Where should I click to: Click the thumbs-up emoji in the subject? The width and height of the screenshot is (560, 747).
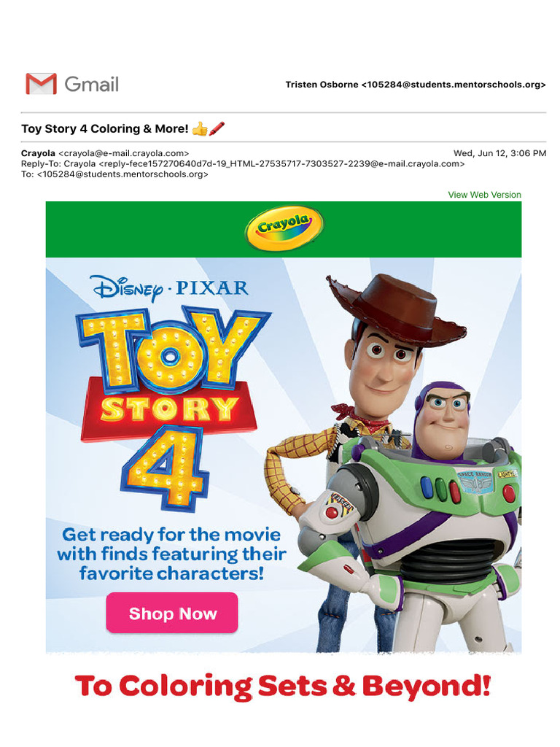(x=199, y=129)
